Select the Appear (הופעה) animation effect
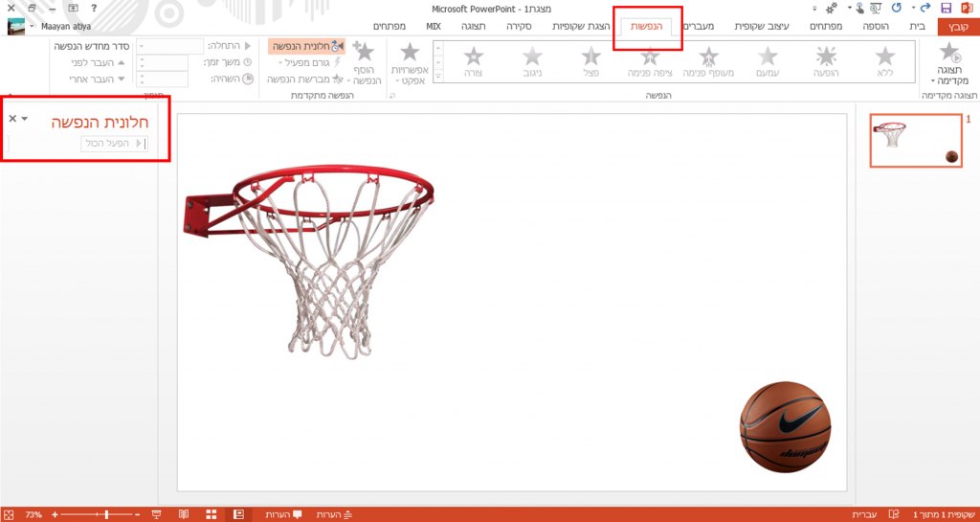Screen dimensions: 980x522 point(827,61)
